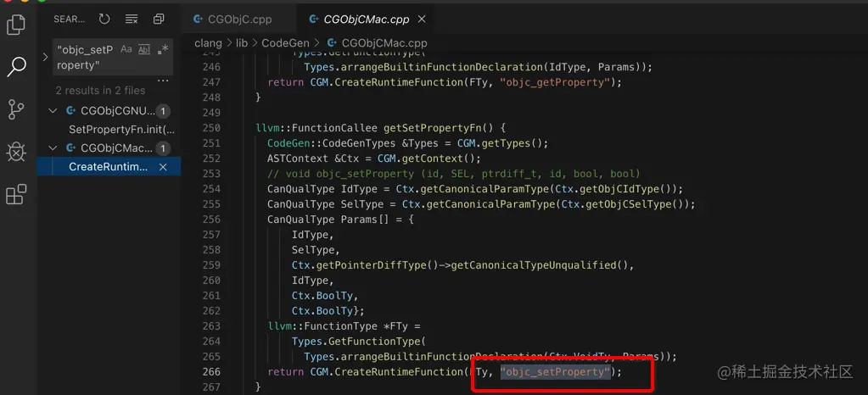Click the result count badge for CGObjCGNU
Image resolution: width=868 pixels, height=395 pixels.
pos(163,111)
